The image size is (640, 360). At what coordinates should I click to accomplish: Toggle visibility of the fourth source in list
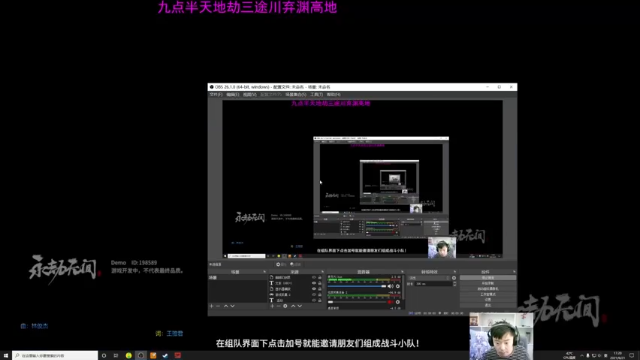pos(314,295)
